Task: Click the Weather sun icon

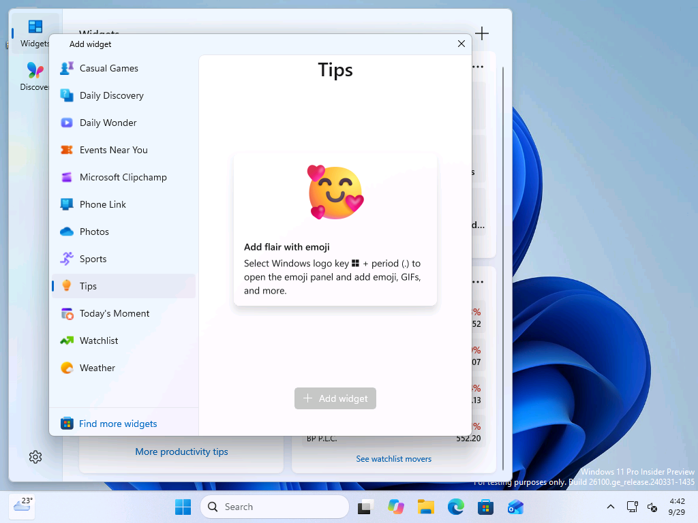Action: 67,368
